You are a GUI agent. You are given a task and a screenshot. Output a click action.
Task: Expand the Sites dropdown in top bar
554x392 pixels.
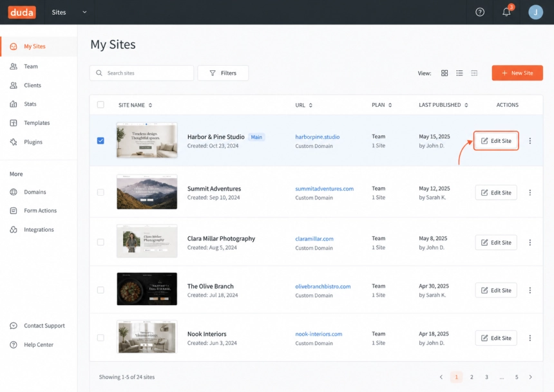(x=70, y=12)
